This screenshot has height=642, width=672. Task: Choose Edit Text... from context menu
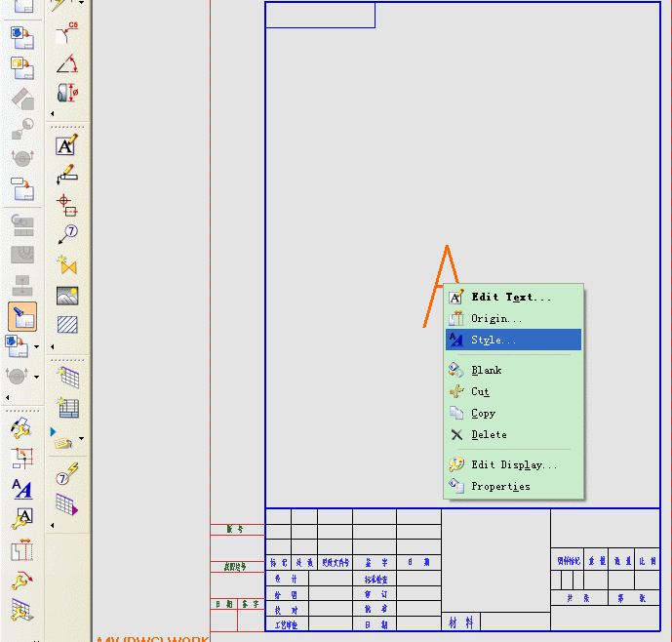513,297
